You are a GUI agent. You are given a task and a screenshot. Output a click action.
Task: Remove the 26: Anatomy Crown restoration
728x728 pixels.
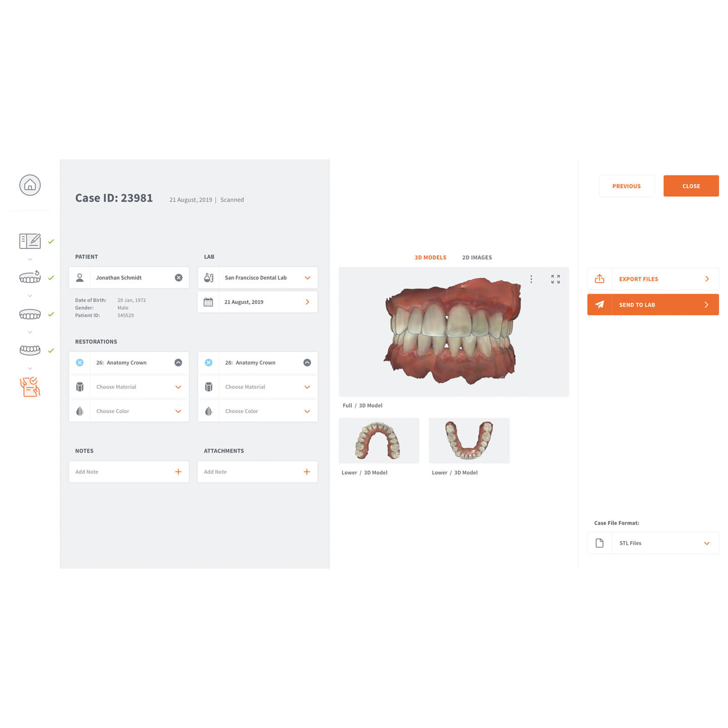[x=80, y=362]
